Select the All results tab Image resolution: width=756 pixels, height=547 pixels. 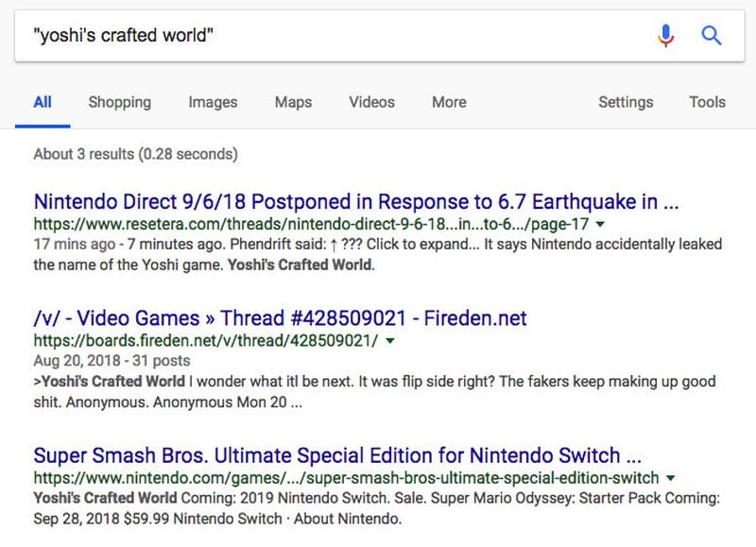pos(43,102)
